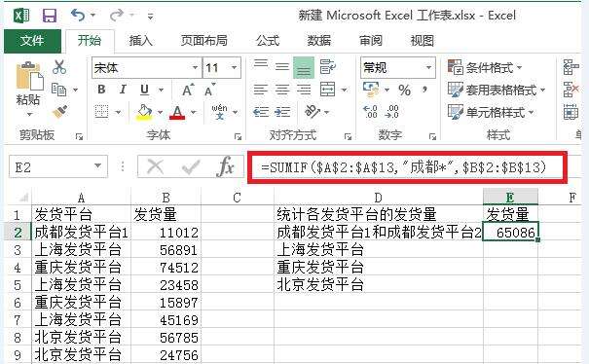This screenshot has width=589, height=364.
Task: Open paste options arrow under 粘贴
Action: [29, 114]
